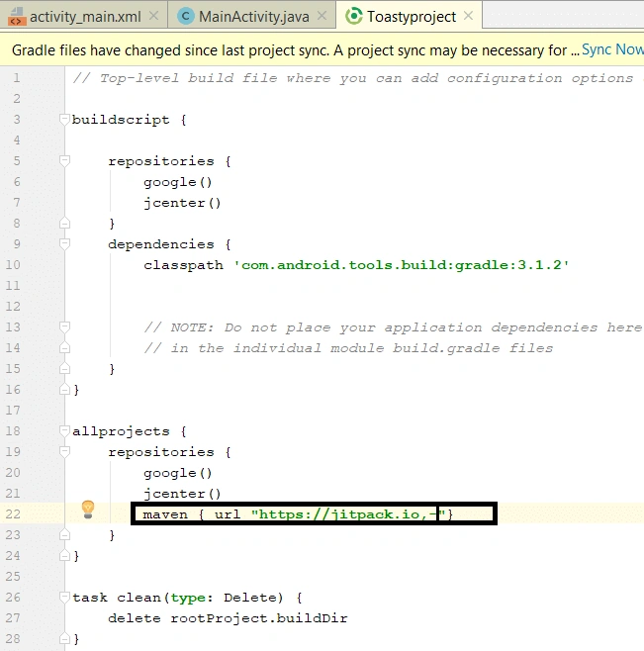The width and height of the screenshot is (644, 651).
Task: Click comment fold end marker on line 14
Action: pos(64,348)
